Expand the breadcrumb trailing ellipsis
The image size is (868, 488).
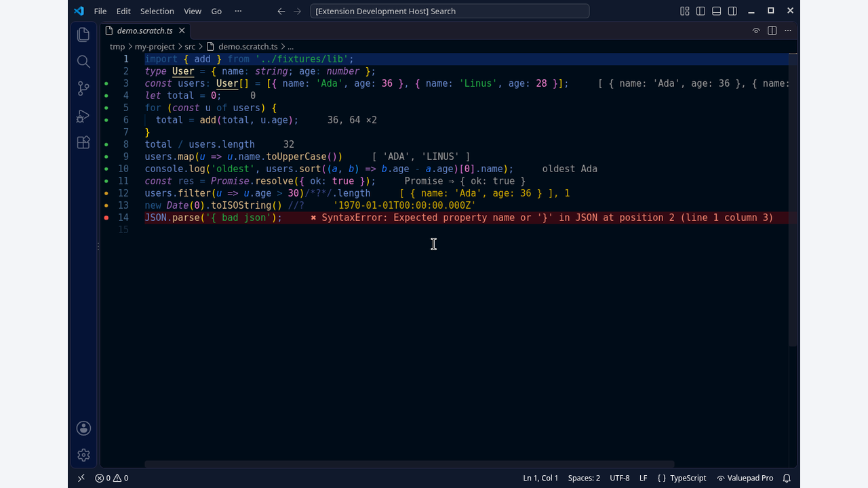point(290,47)
